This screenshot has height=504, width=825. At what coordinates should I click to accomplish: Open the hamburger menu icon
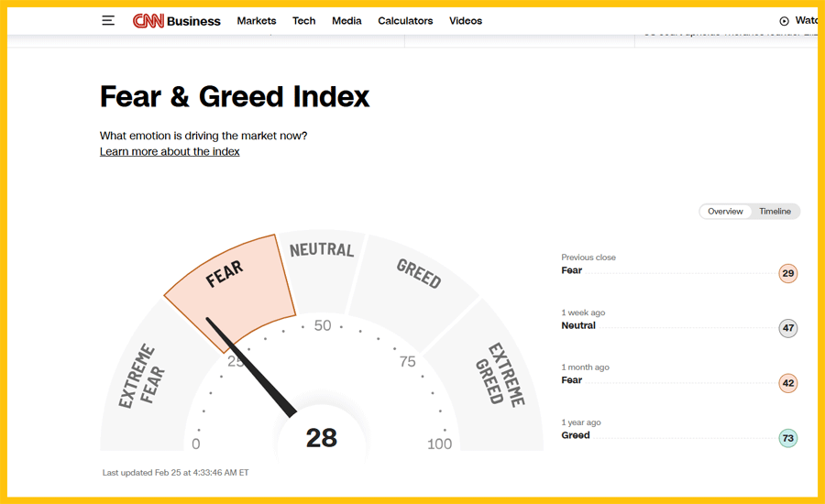click(x=108, y=20)
